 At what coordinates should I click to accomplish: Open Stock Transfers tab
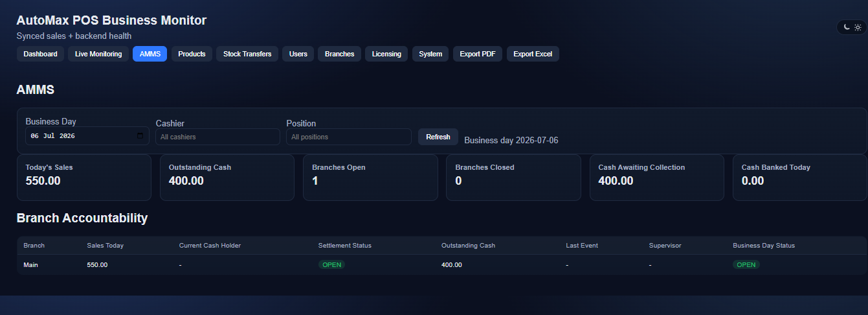click(247, 54)
